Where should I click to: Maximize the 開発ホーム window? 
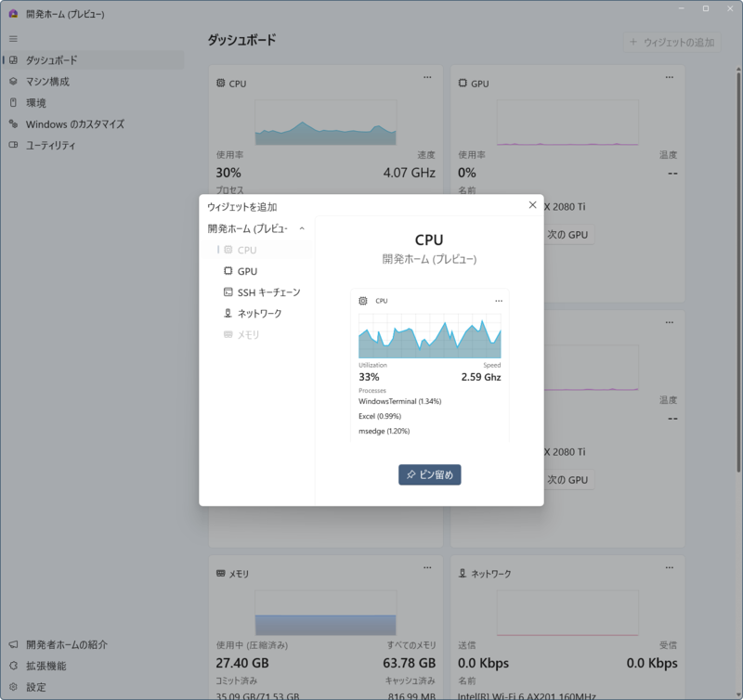pyautogui.click(x=706, y=8)
